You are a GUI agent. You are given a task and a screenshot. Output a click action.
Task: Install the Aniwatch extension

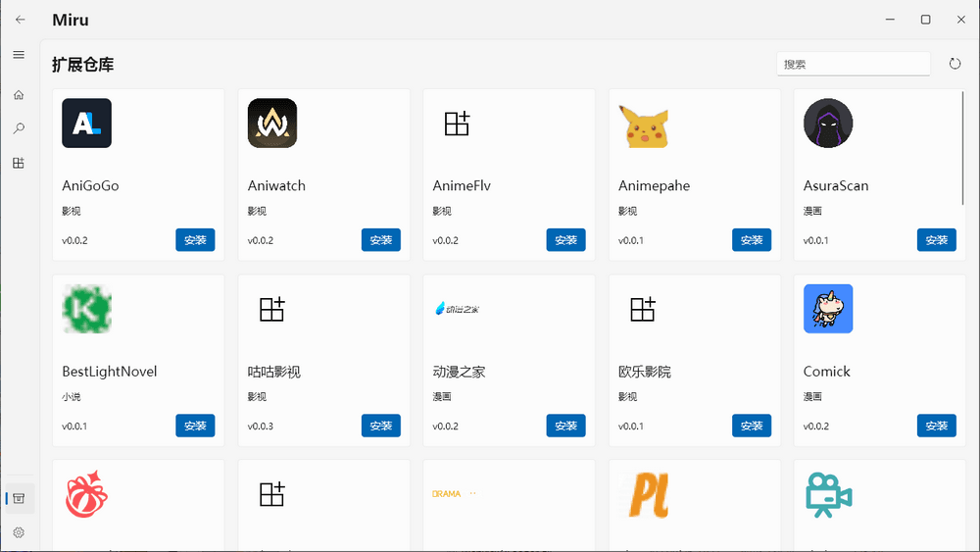pyautogui.click(x=380, y=240)
